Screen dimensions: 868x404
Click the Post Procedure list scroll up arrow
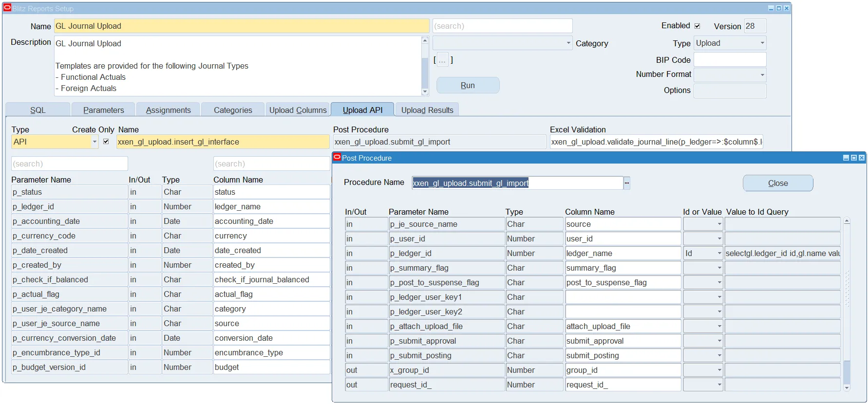847,221
